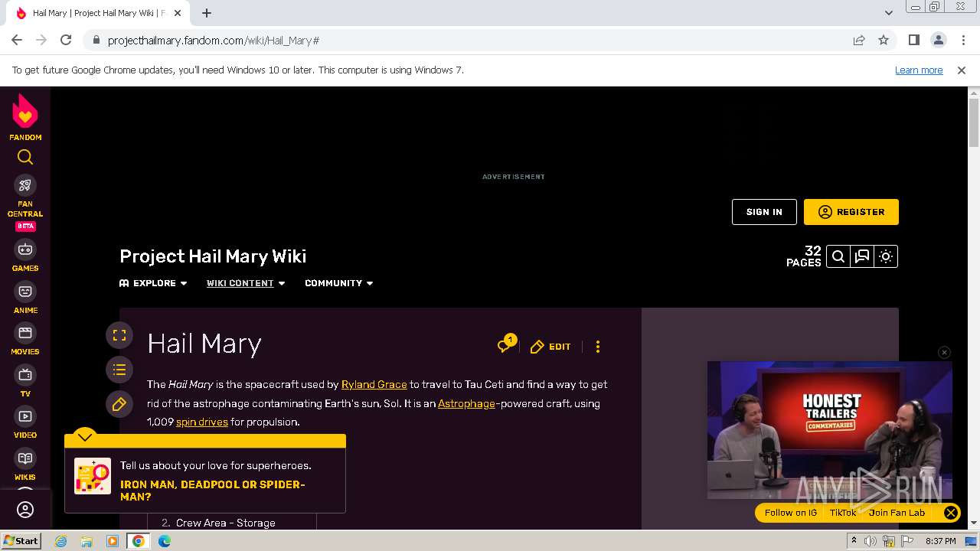Open the user profile icon in sidebar
This screenshot has width=980, height=551.
pos(25,510)
